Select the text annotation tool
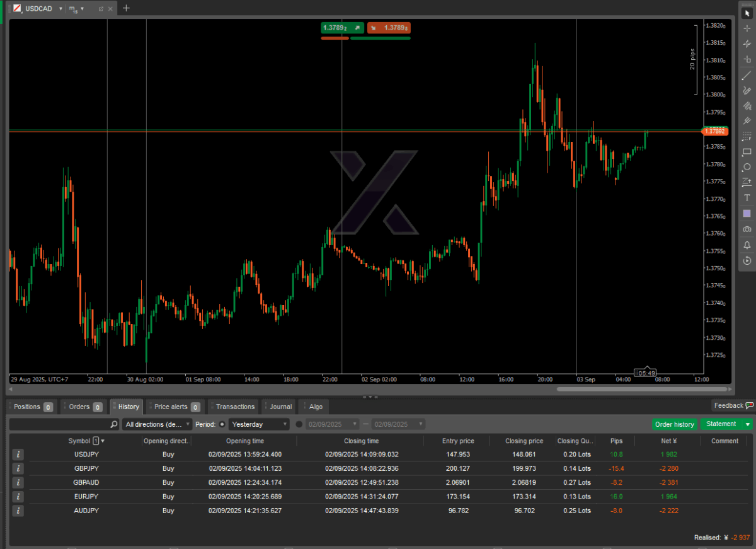 click(x=747, y=198)
